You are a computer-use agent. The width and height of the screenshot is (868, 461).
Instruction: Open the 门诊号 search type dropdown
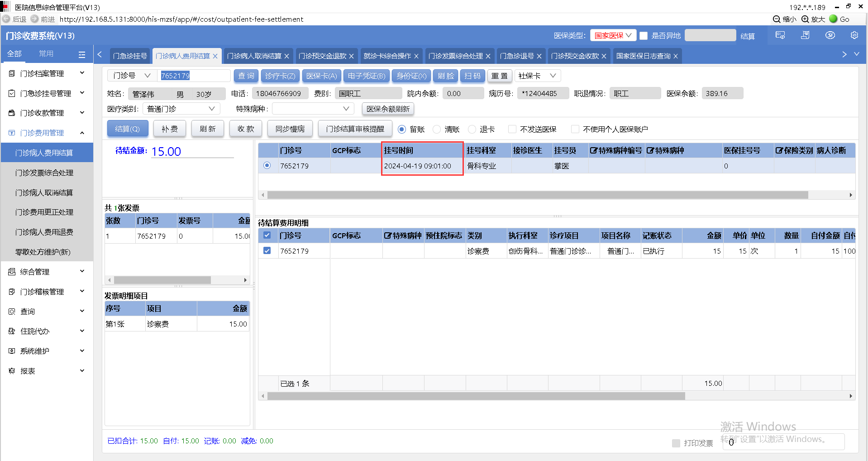(x=132, y=76)
